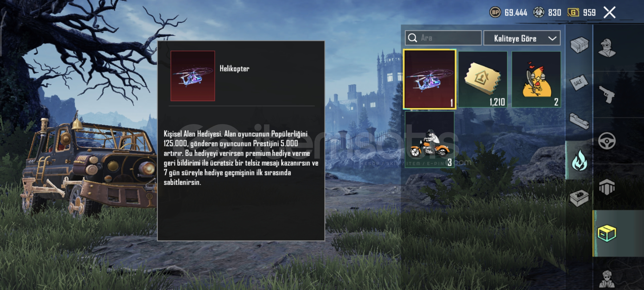This screenshot has width=644, height=290.
Task: Open the food supply box category
Action: tap(579, 198)
